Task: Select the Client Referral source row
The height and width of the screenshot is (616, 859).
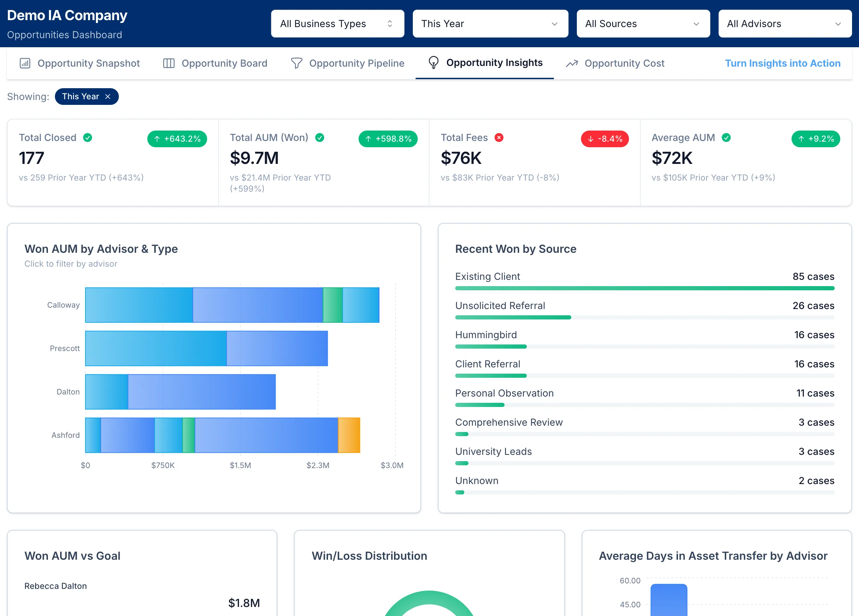Action: [x=645, y=368]
